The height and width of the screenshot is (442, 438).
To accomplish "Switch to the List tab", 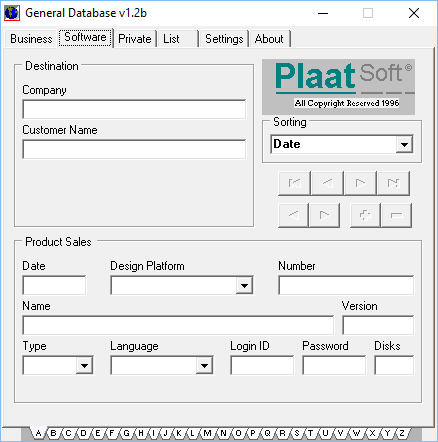I will pyautogui.click(x=178, y=39).
